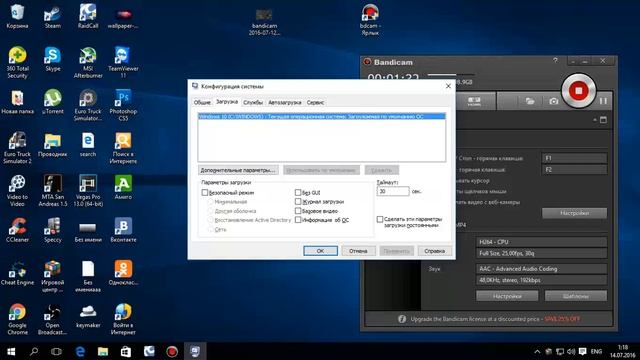Open the Store taskbar icon
This screenshot has width=640, height=360.
126,351
